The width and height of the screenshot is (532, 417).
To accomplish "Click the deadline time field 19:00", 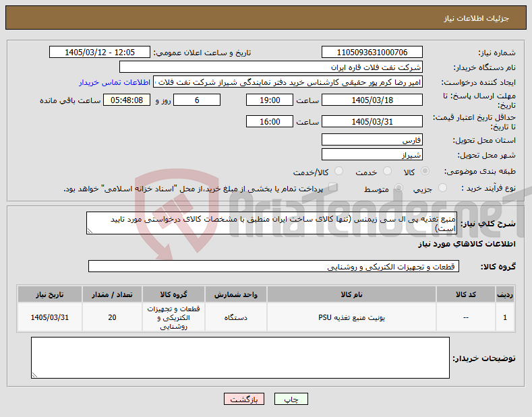I will point(270,100).
